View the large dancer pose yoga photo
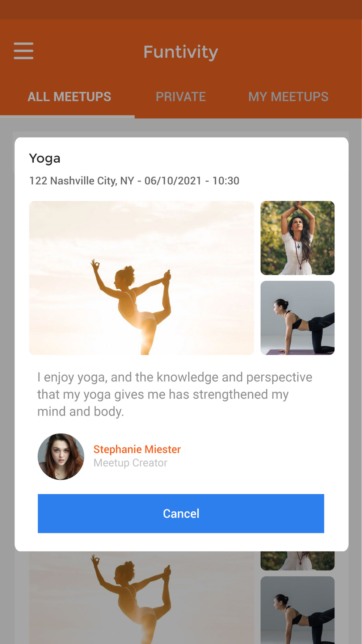The height and width of the screenshot is (644, 362). pos(142,278)
